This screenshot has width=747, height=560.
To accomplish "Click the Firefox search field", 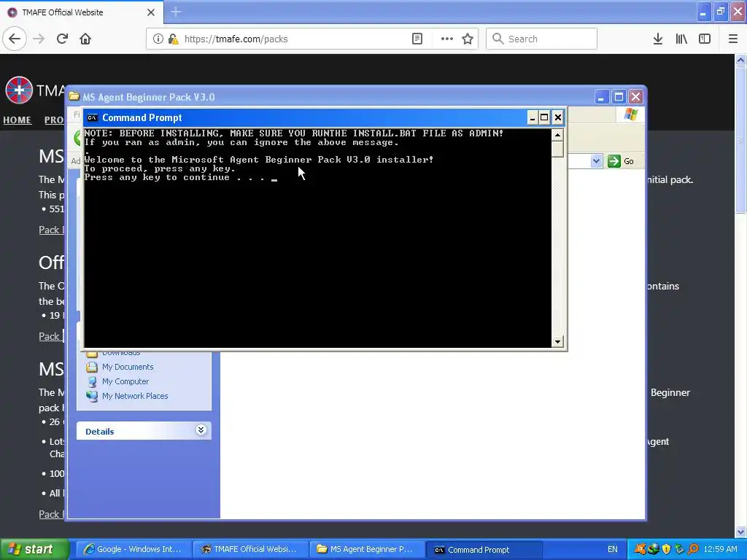I will pos(541,39).
